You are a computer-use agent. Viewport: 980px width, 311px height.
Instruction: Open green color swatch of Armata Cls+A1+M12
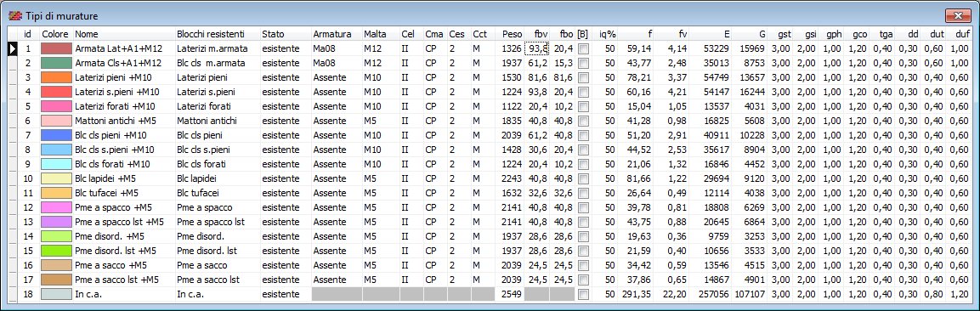click(56, 62)
